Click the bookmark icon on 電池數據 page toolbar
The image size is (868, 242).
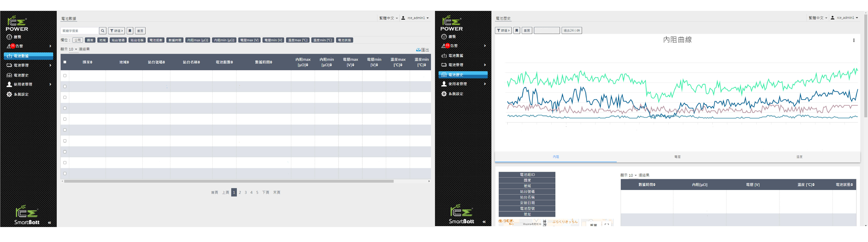(130, 31)
